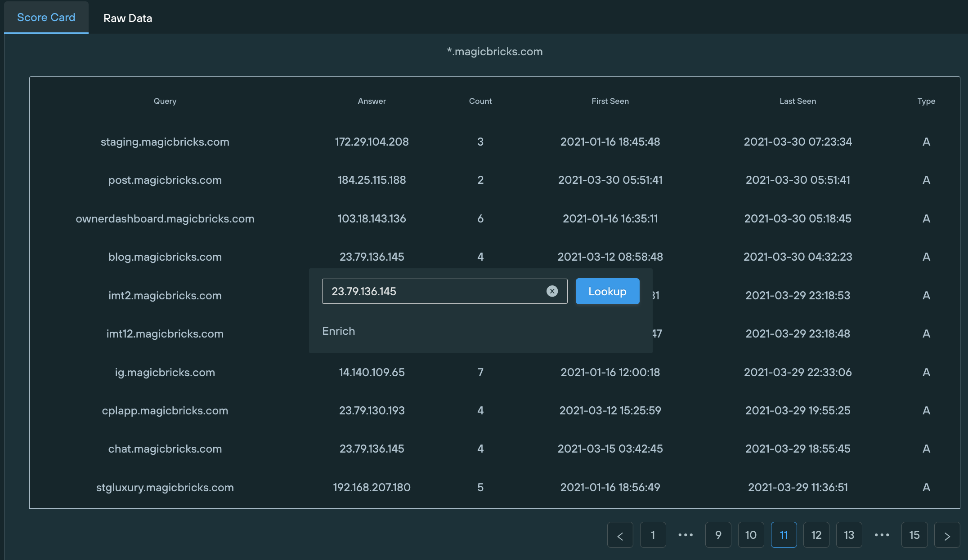Click last seen 2021-03-30 07:23:34
This screenshot has height=560, width=968.
798,142
